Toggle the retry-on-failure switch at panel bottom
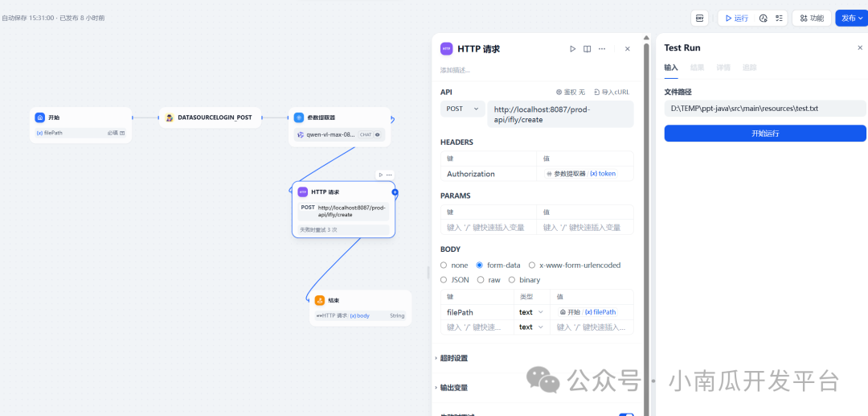The height and width of the screenshot is (416, 868). 626,414
